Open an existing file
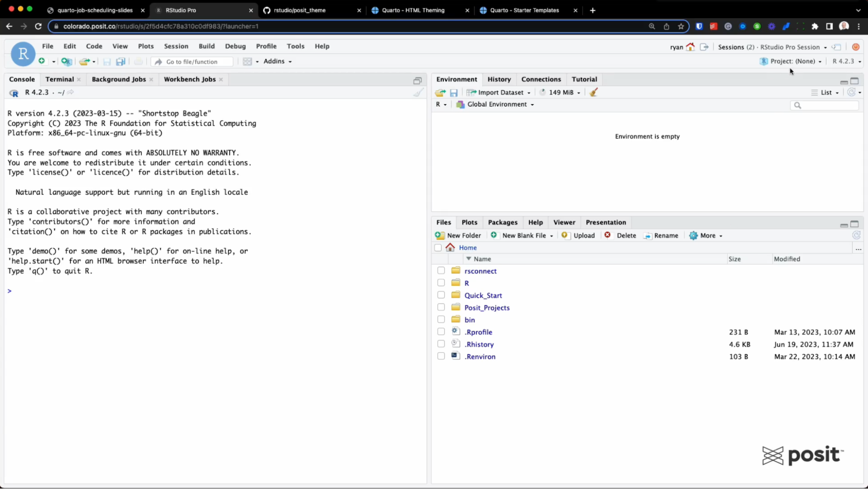The image size is (868, 489). 84,61
